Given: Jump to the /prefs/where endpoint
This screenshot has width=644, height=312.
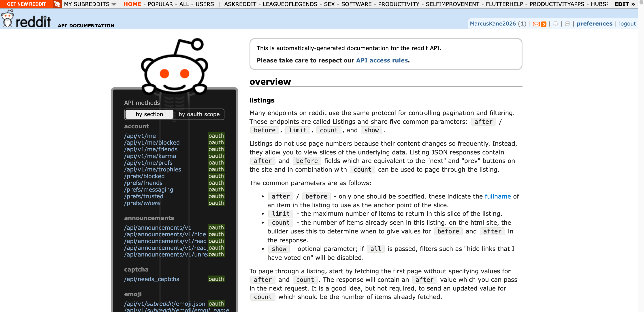Looking at the screenshot, I should 142,203.
